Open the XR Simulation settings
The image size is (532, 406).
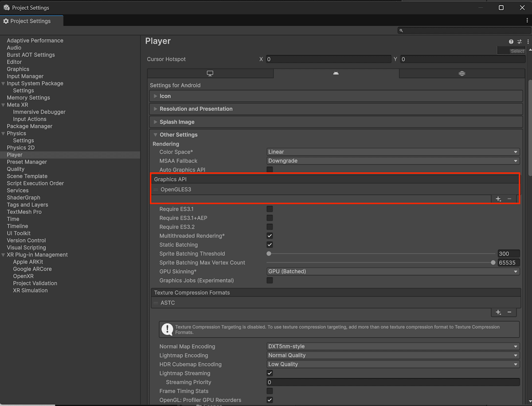[30, 290]
